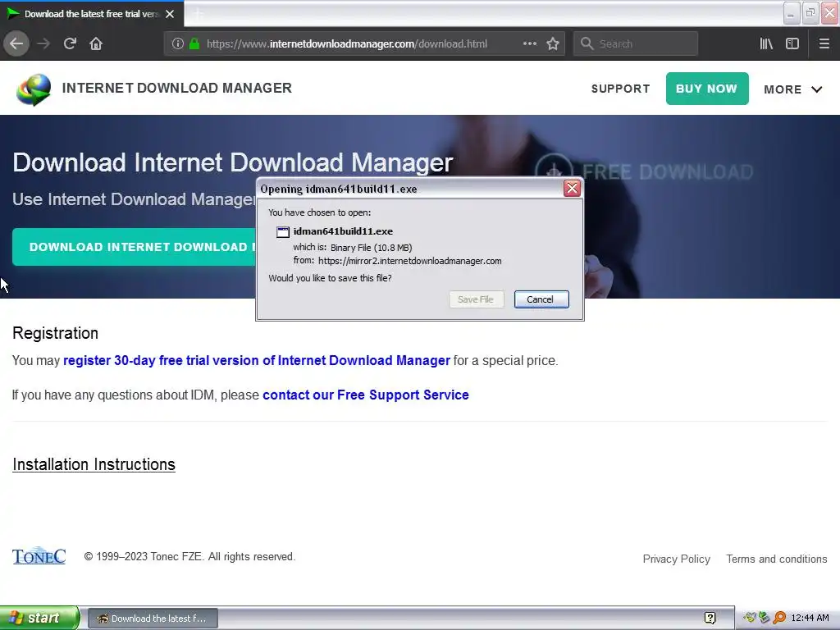The width and height of the screenshot is (840, 630).
Task: Open the Firefox Library icon
Action: click(766, 43)
